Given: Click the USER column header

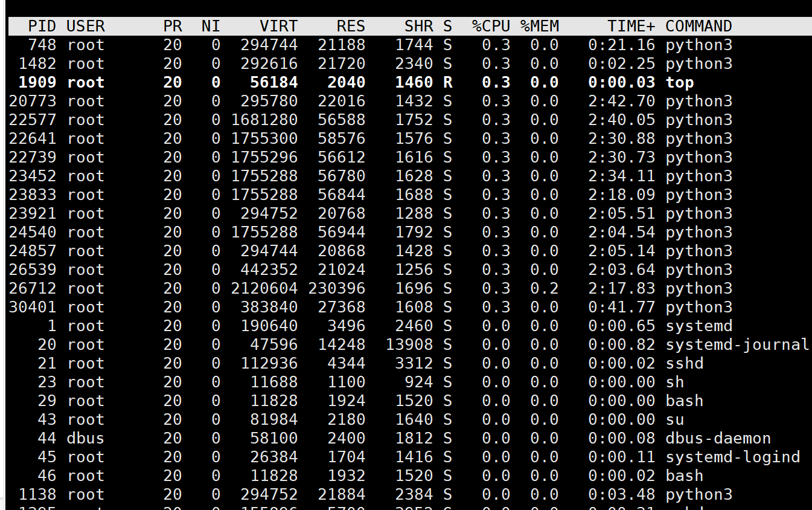Looking at the screenshot, I should (x=86, y=26).
